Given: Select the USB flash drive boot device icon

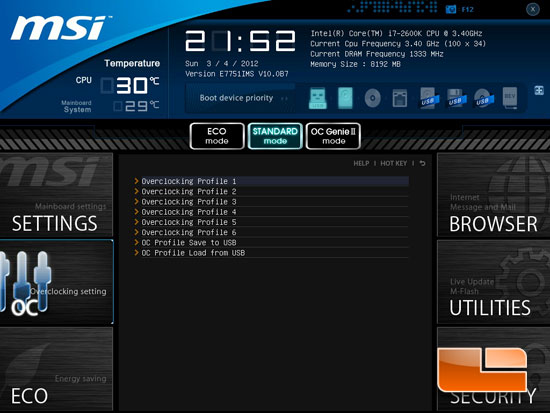Looking at the screenshot, I should pos(317,98).
